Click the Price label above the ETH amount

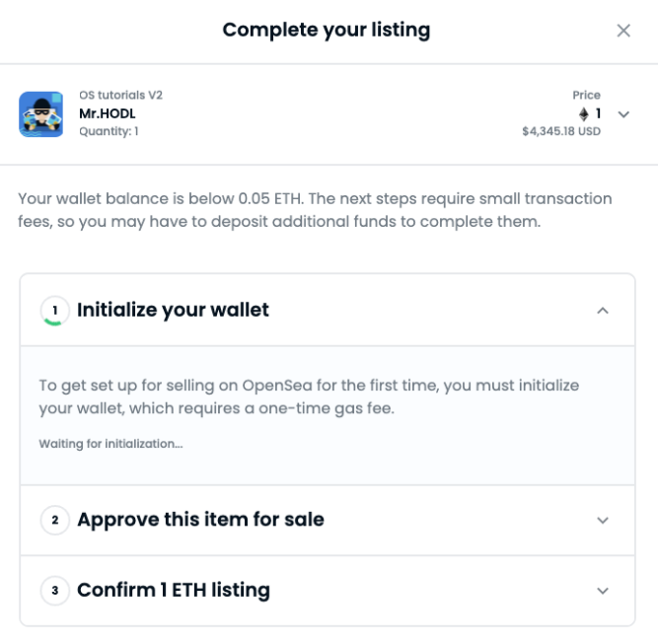pyautogui.click(x=586, y=96)
